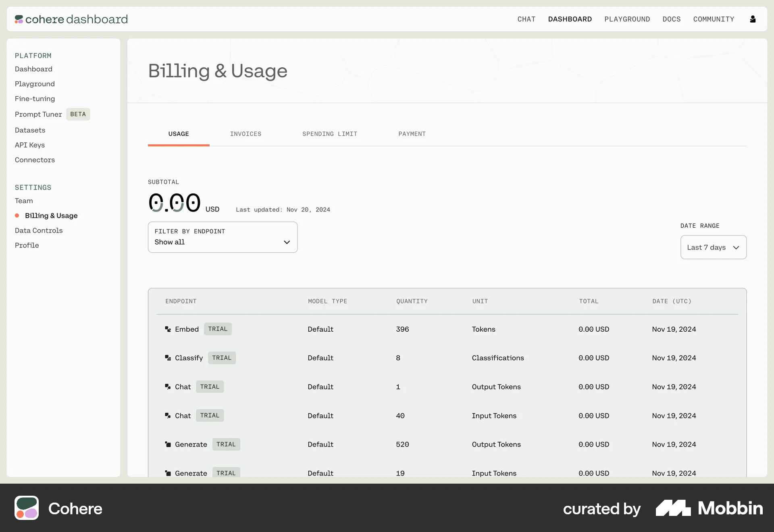The width and height of the screenshot is (774, 532).
Task: Go to Community in top navigation
Action: click(x=714, y=19)
